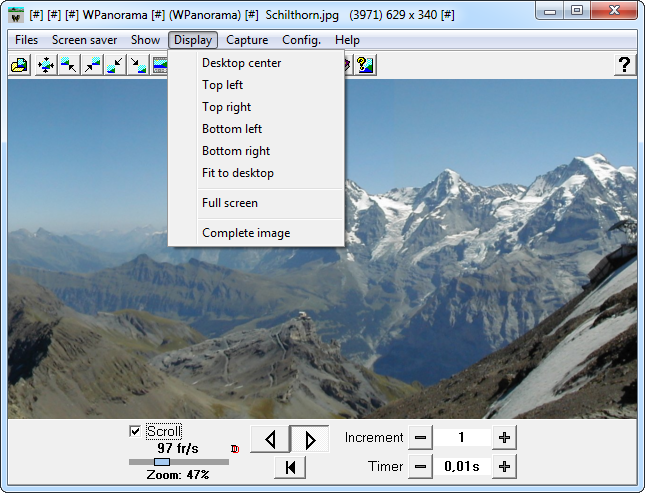Increase Increment with plus button
Image resolution: width=645 pixels, height=493 pixels.
[x=504, y=437]
